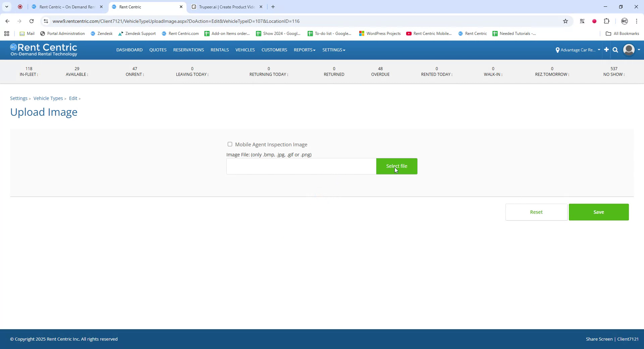The image size is (644, 349).
Task: Expand the SETTINGS dropdown
Action: pyautogui.click(x=333, y=50)
